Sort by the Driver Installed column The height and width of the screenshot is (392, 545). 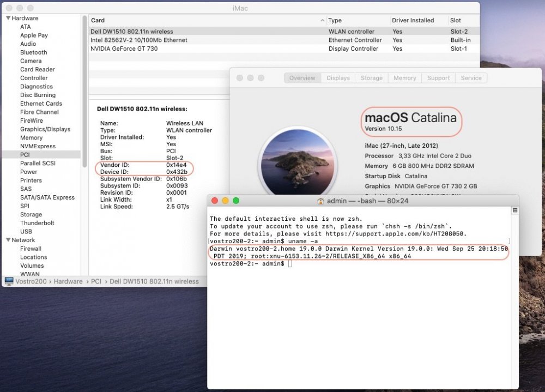[x=413, y=21]
